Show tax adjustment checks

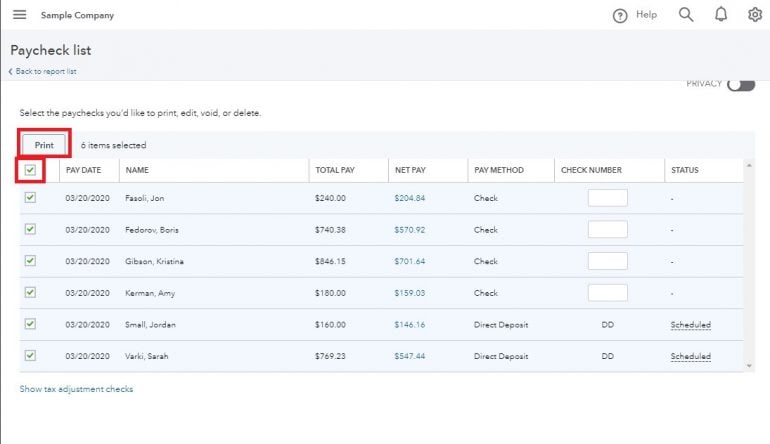point(76,389)
